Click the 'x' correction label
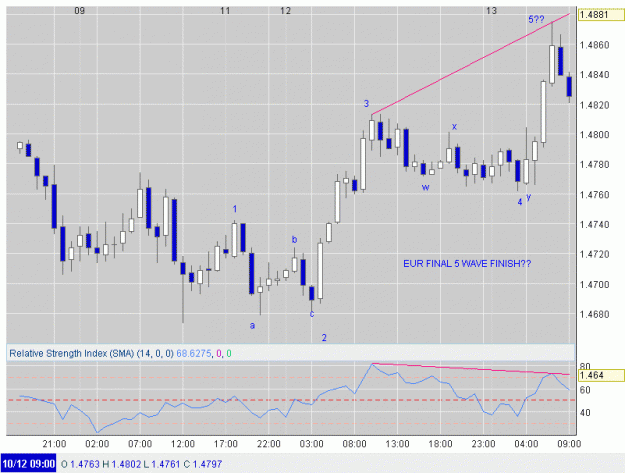 pos(454,127)
